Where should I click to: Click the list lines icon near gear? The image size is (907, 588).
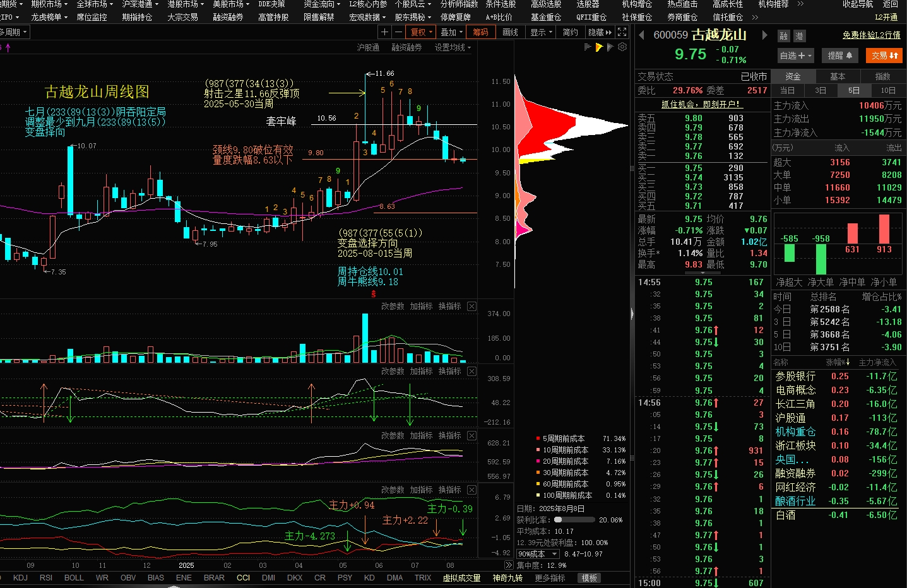point(588,47)
